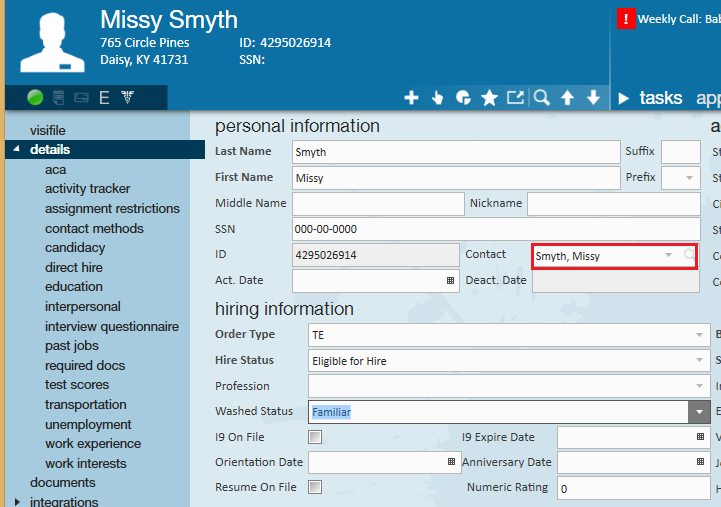This screenshot has width=721, height=507.
Task: Toggle the I9 On File checkbox
Action: pos(315,437)
